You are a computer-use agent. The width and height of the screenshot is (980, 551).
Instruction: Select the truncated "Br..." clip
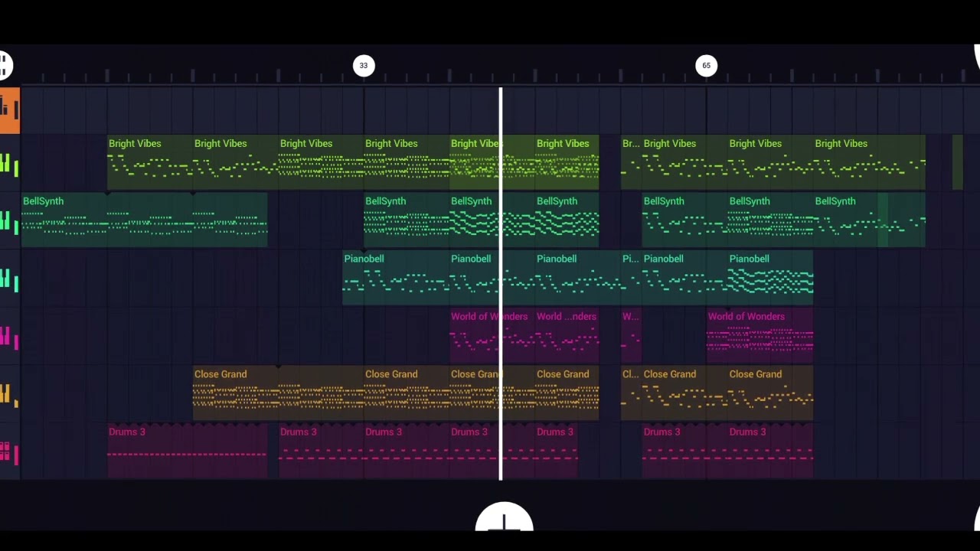pos(632,162)
